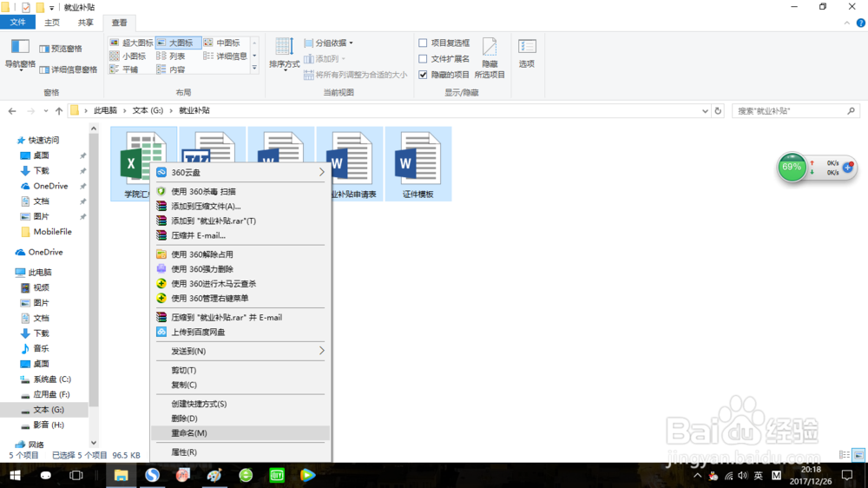This screenshot has width=868, height=488.
Task: Open the 导航窗格 navigation pane button
Action: click(x=20, y=55)
